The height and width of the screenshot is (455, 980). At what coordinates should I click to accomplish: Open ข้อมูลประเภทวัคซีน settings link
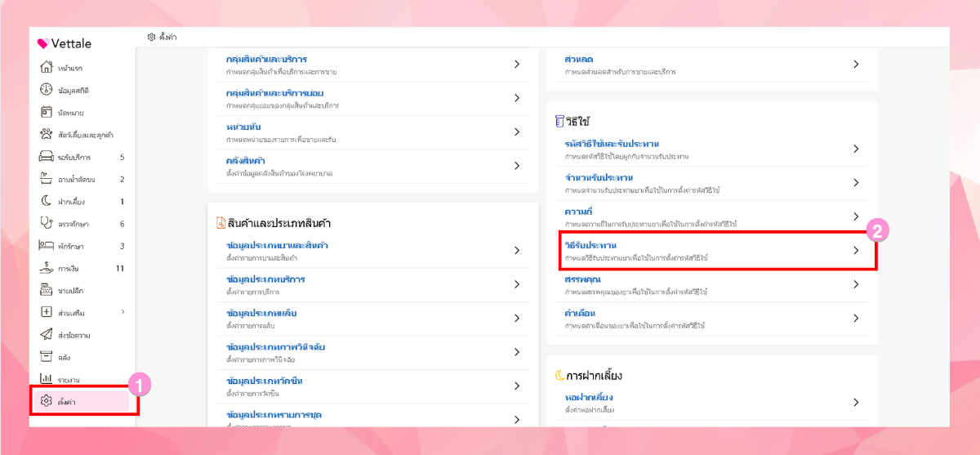pos(265,381)
